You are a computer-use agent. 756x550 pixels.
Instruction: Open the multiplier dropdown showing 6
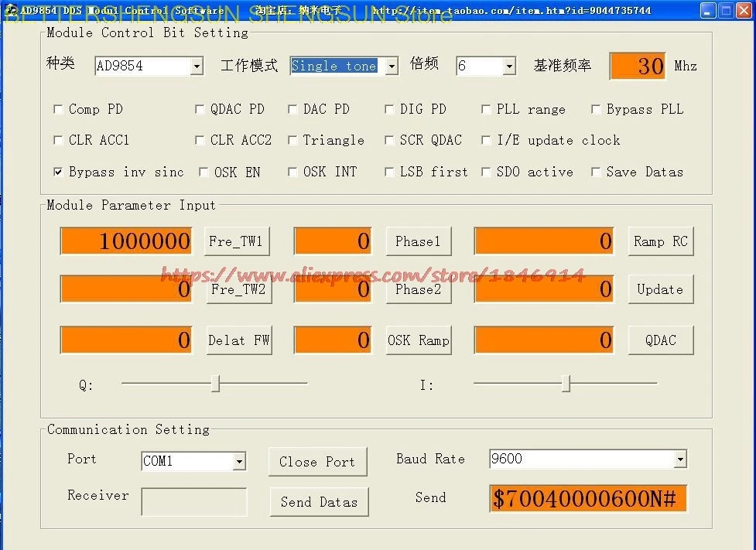click(509, 66)
